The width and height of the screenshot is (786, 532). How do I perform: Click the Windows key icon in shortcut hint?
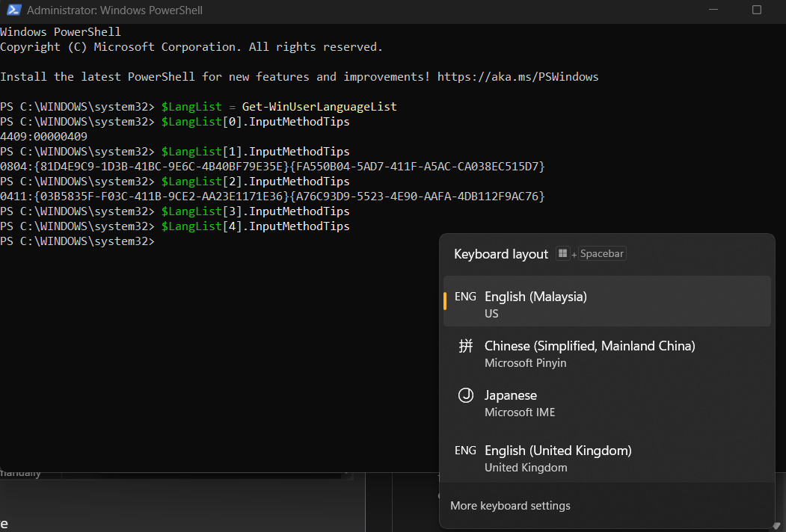[562, 253]
